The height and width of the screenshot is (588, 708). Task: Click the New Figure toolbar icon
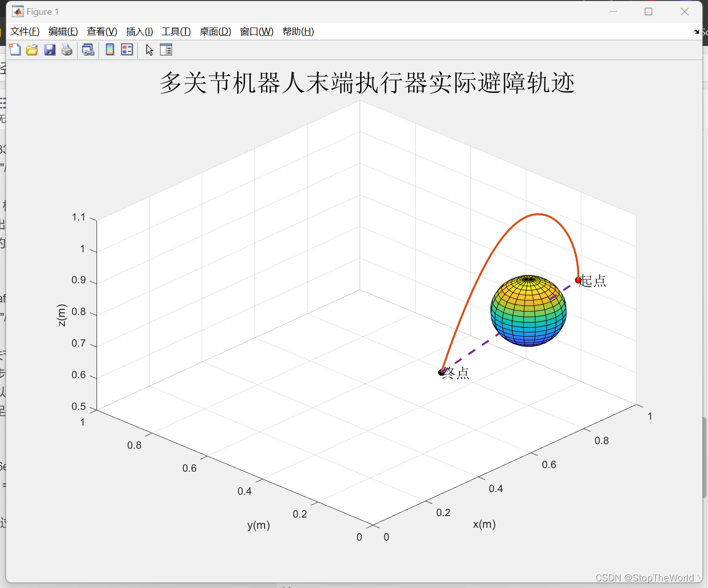tap(15, 50)
